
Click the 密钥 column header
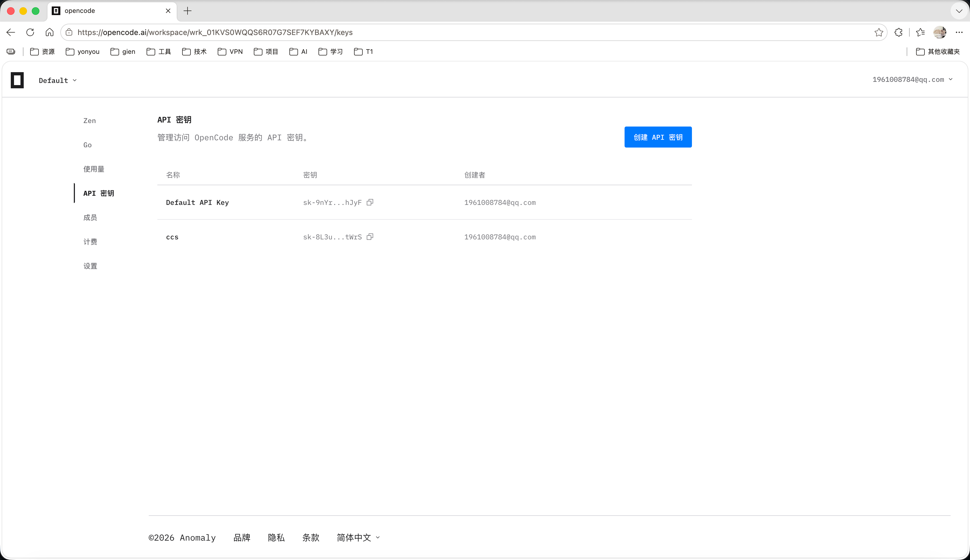pyautogui.click(x=310, y=175)
